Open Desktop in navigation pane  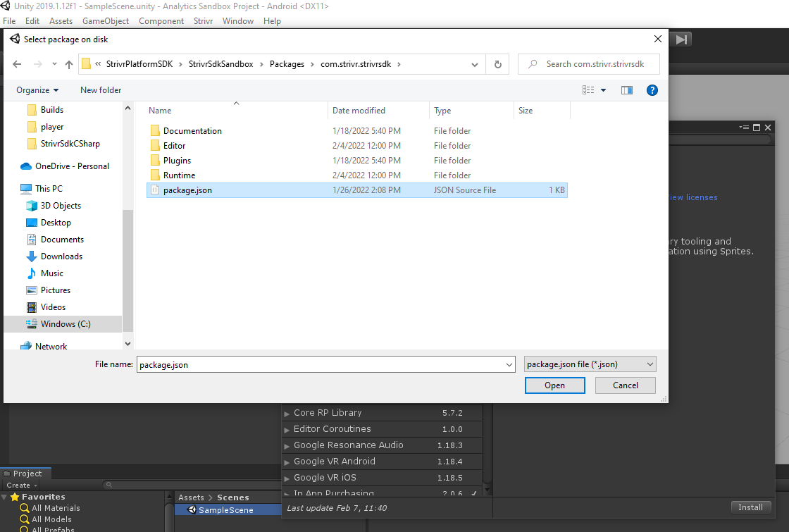click(56, 223)
